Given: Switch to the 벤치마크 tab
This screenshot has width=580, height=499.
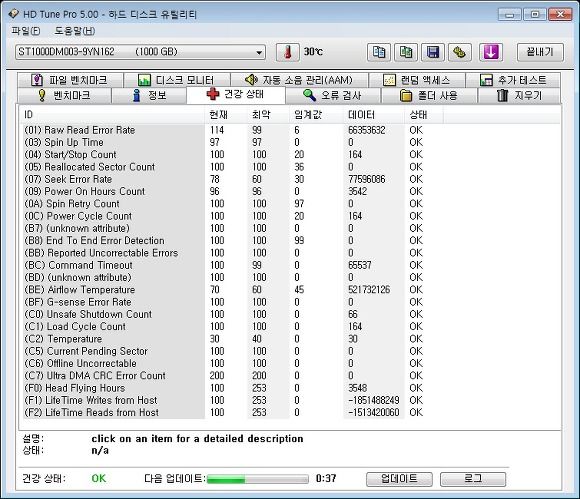Looking at the screenshot, I should click(x=64, y=95).
